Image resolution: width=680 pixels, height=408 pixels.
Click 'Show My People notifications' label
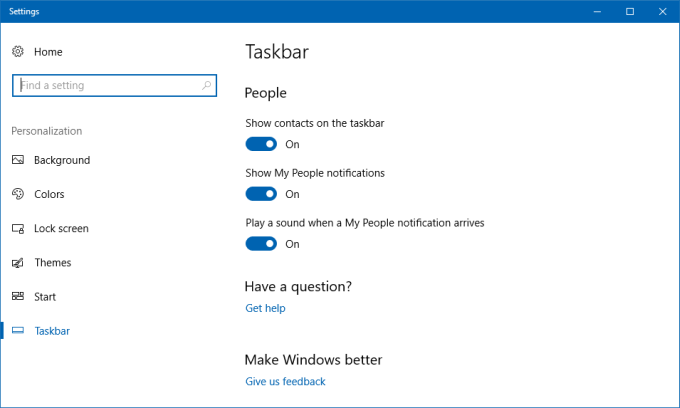point(315,173)
